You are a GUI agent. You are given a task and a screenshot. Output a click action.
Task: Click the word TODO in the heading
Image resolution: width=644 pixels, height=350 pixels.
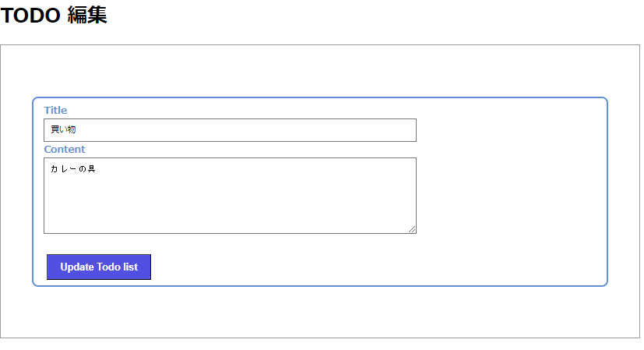(30, 15)
